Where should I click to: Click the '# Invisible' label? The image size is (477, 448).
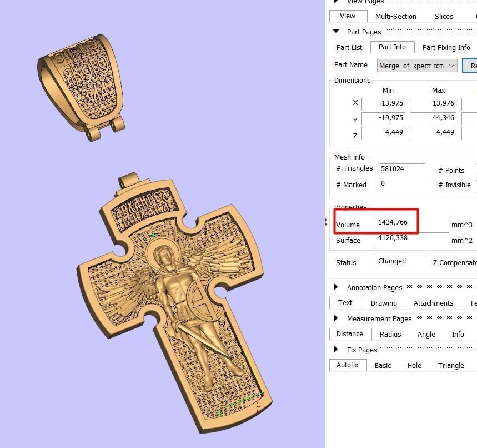point(454,185)
